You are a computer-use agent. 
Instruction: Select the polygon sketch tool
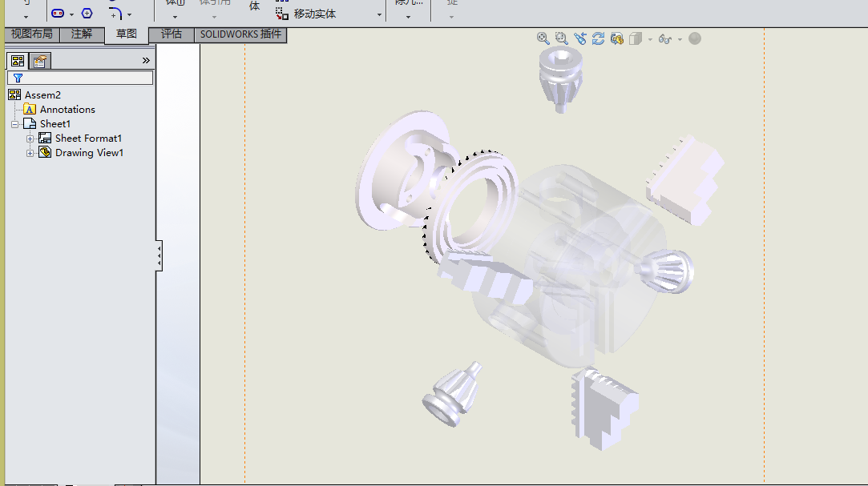pos(87,14)
